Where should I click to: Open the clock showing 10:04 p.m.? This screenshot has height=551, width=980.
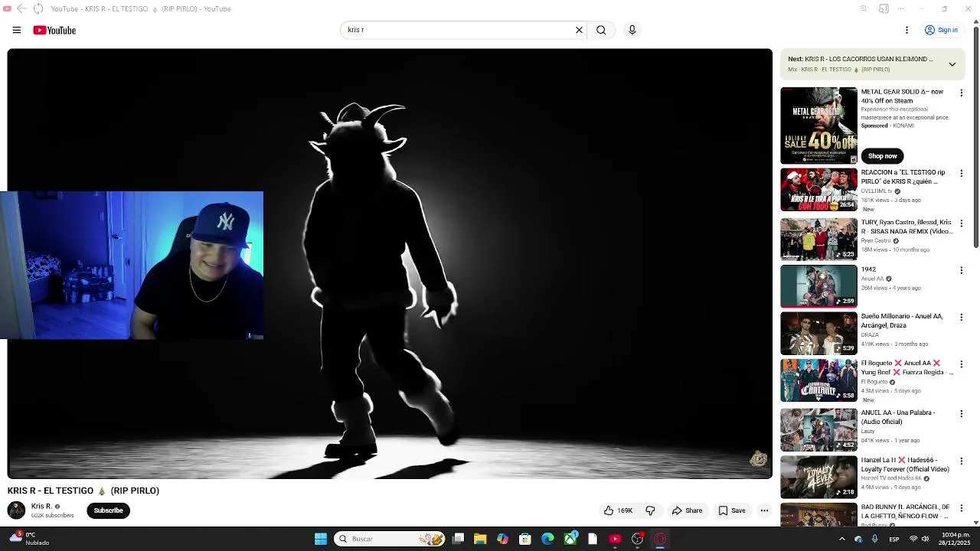coord(955,539)
